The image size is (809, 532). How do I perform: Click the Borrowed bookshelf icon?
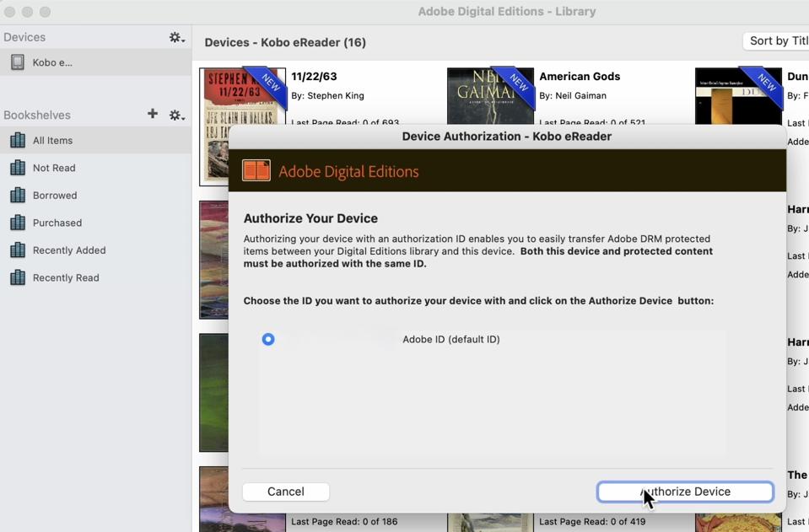click(x=17, y=196)
